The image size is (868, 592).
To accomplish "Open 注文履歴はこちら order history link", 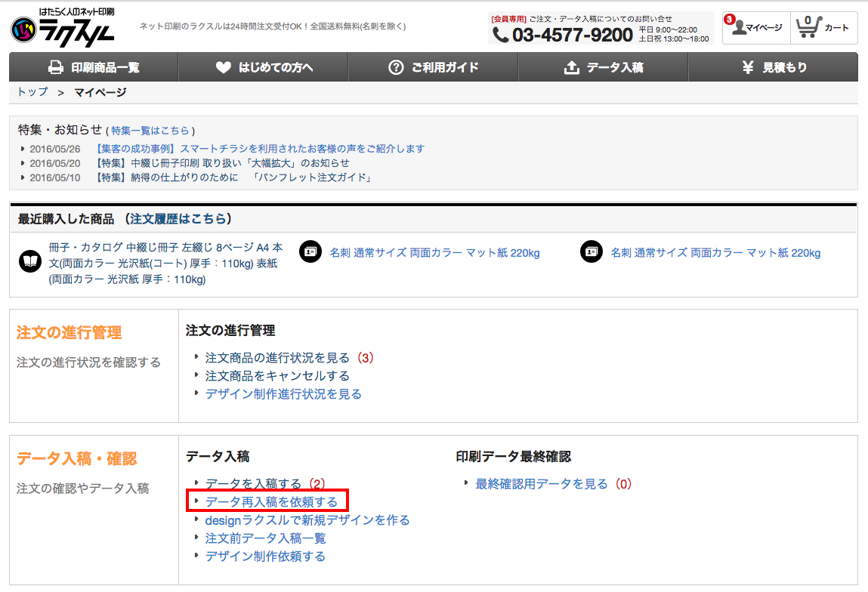I will [178, 219].
